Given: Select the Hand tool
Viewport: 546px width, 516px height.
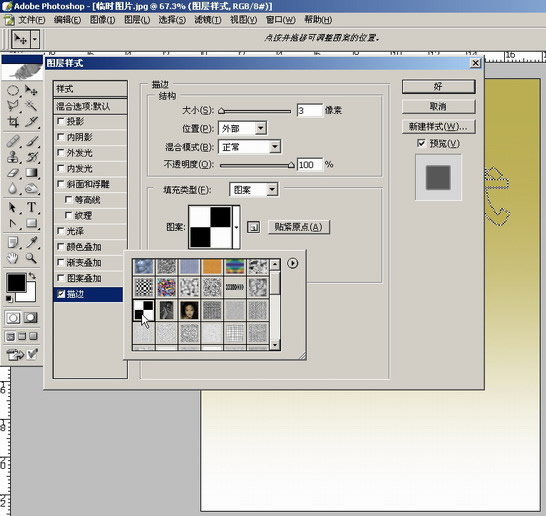Looking at the screenshot, I should tap(13, 258).
